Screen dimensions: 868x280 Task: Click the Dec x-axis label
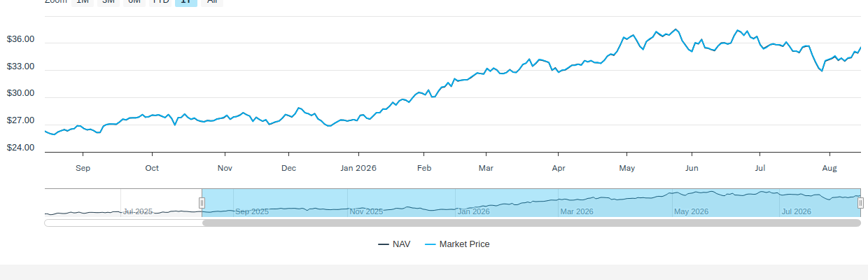288,168
